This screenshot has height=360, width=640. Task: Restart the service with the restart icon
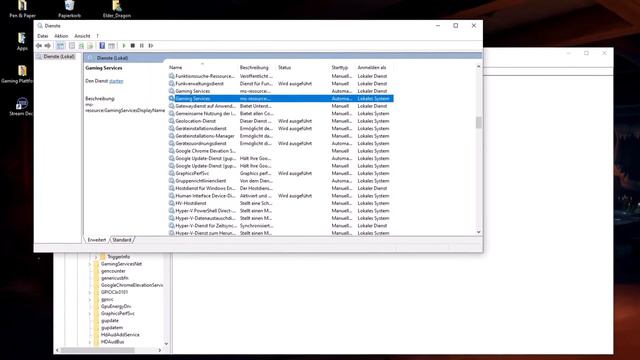pos(151,46)
